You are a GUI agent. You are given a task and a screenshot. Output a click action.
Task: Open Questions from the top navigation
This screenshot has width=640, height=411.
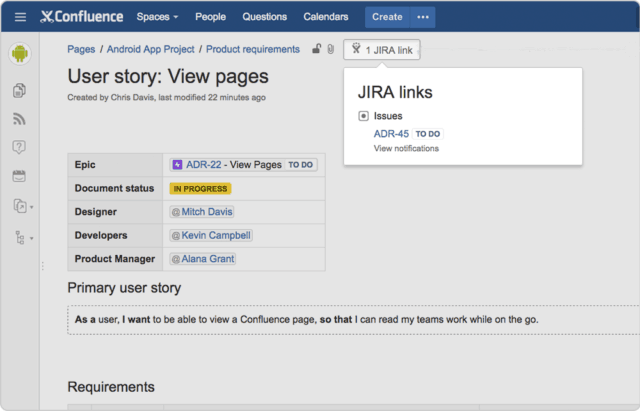point(264,17)
